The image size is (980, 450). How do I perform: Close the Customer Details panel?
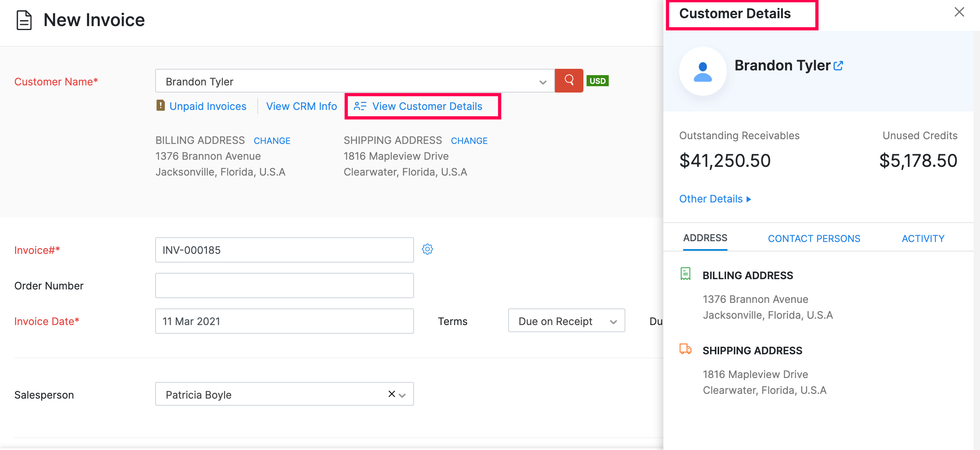pos(959,12)
